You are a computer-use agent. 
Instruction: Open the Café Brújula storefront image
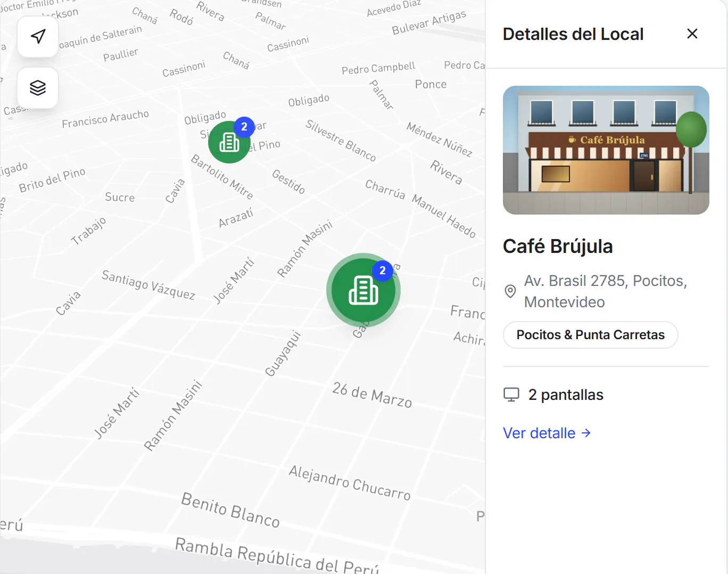coord(606,150)
